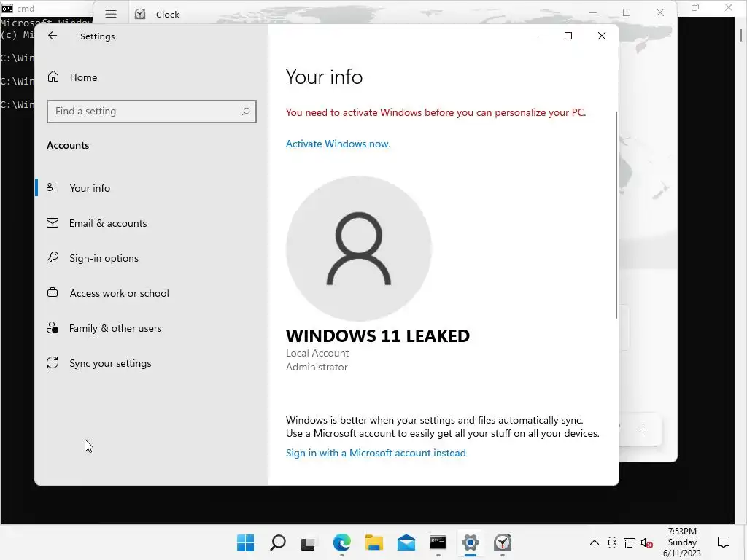Viewport: 747px width, 560px height.
Task: Click Settings gear icon in taskbar
Action: [471, 542]
